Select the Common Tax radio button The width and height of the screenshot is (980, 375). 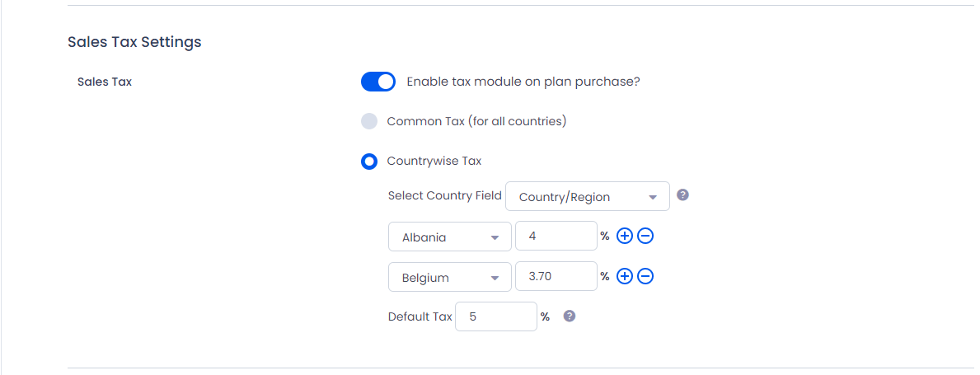tap(369, 121)
